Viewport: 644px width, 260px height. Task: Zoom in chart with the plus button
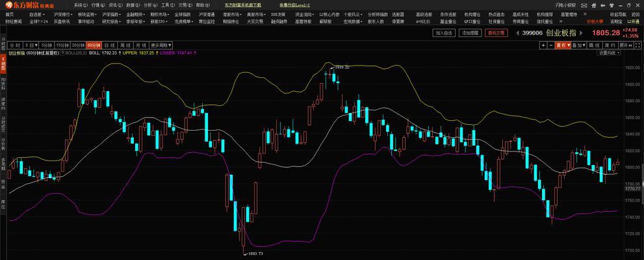click(x=543, y=45)
